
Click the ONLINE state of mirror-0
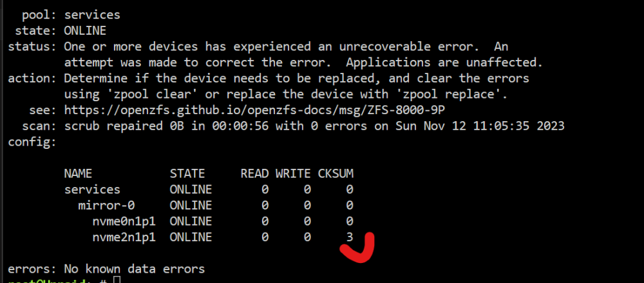pyautogui.click(x=191, y=205)
